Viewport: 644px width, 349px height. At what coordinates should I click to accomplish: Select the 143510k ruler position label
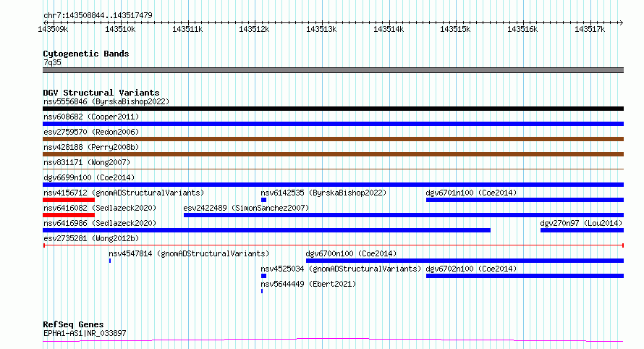(x=120, y=29)
